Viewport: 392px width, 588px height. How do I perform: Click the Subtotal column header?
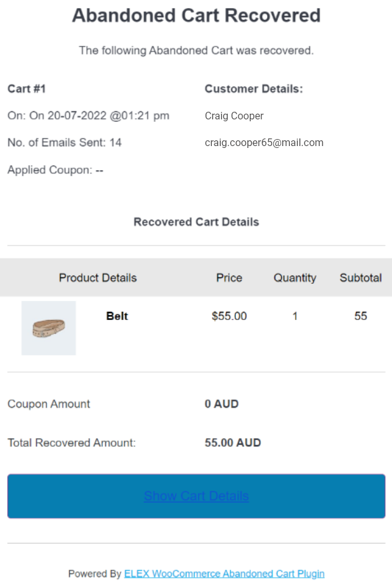click(360, 278)
